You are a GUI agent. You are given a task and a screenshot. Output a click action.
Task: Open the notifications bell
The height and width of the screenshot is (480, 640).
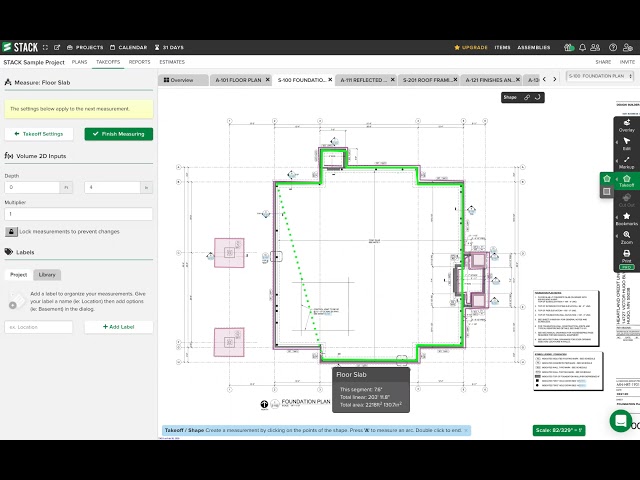click(x=582, y=47)
